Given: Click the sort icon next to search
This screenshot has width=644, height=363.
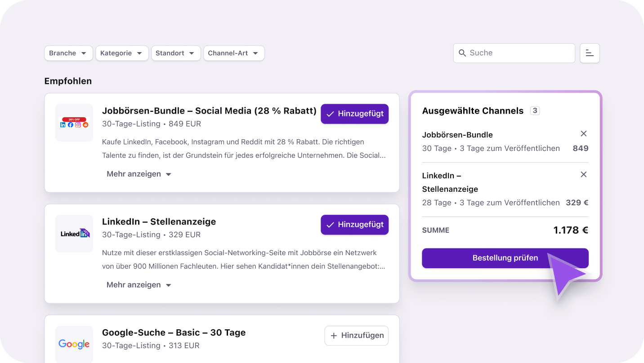Looking at the screenshot, I should pyautogui.click(x=590, y=53).
